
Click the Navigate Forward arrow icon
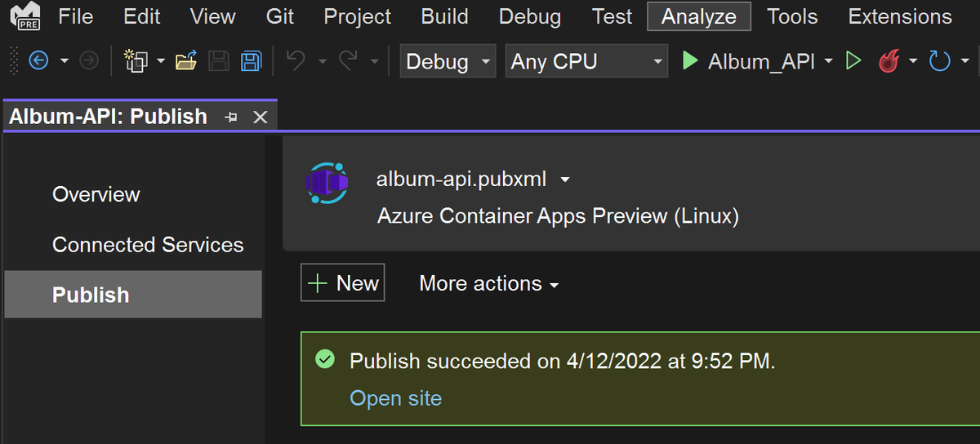click(89, 60)
